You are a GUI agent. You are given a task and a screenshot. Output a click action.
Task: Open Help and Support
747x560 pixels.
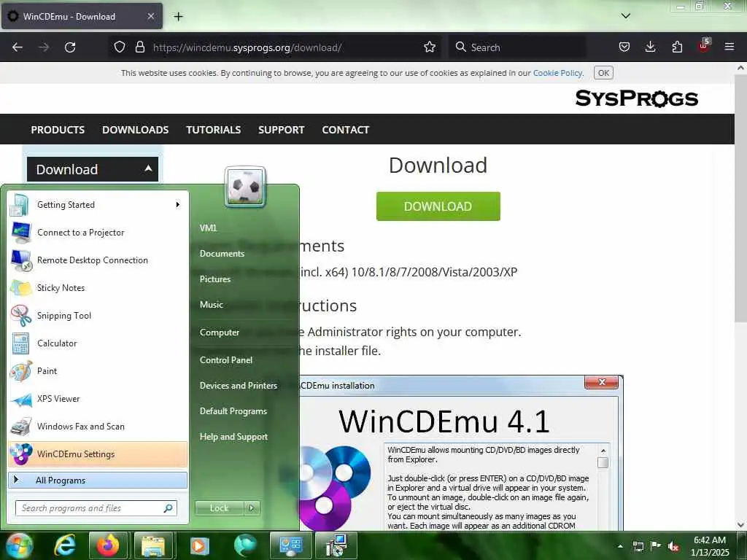(x=233, y=437)
